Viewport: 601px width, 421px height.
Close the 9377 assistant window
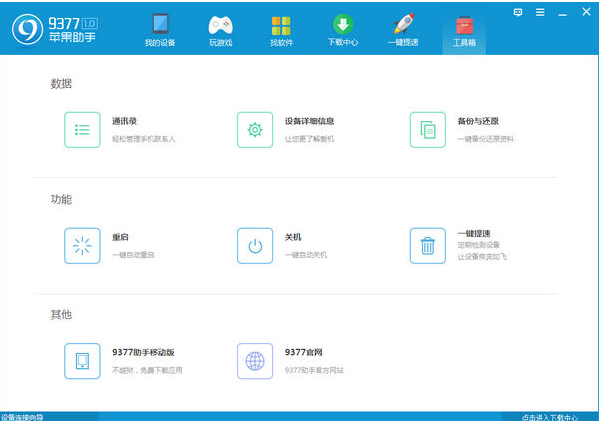586,12
